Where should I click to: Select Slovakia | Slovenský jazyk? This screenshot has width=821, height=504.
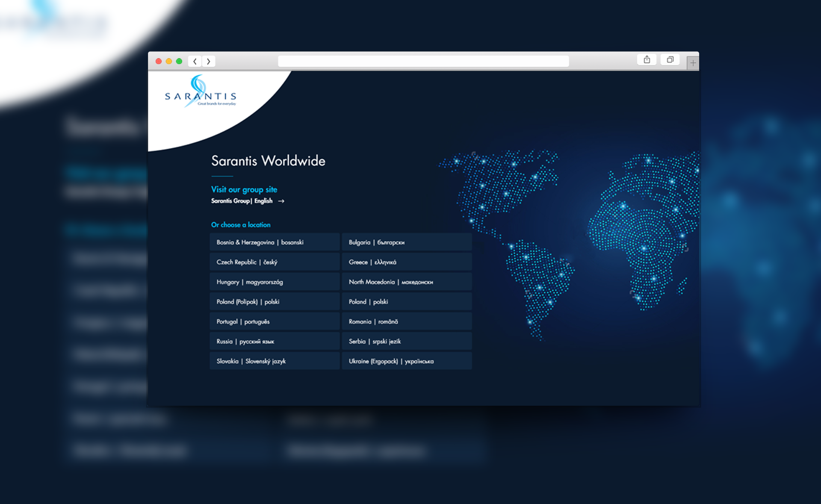[275, 361]
